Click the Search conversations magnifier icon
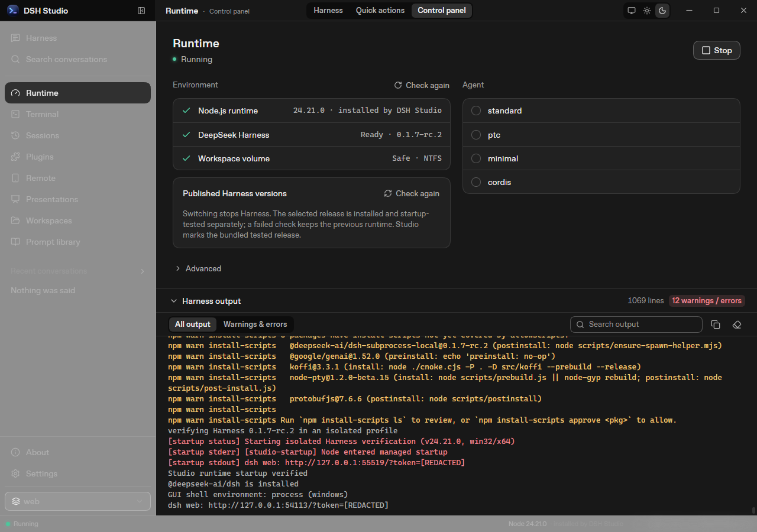 pos(16,59)
